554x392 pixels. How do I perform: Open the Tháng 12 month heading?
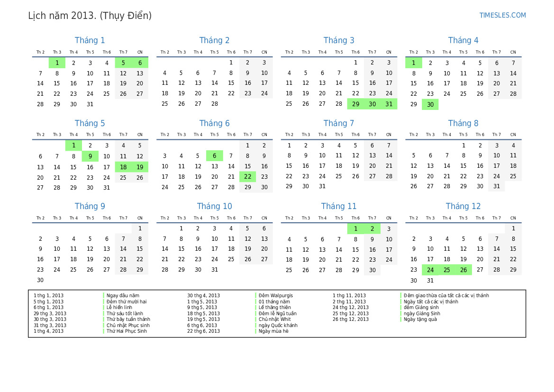(x=463, y=206)
